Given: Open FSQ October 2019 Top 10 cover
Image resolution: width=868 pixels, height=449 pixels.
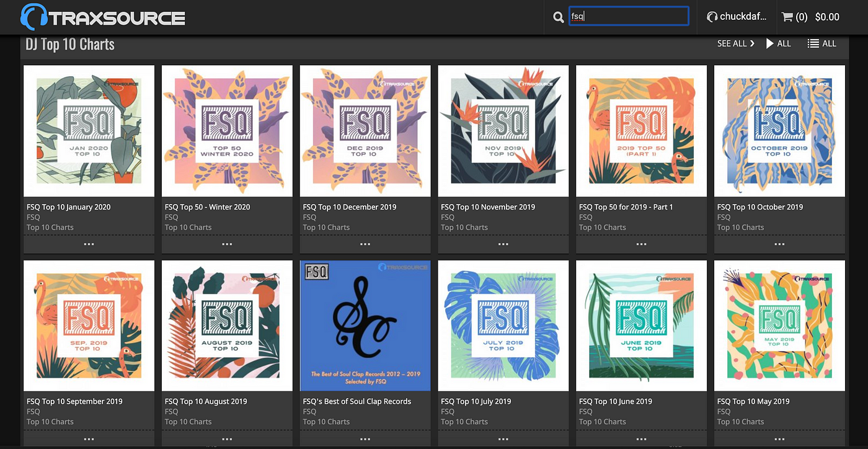Looking at the screenshot, I should pos(780,131).
